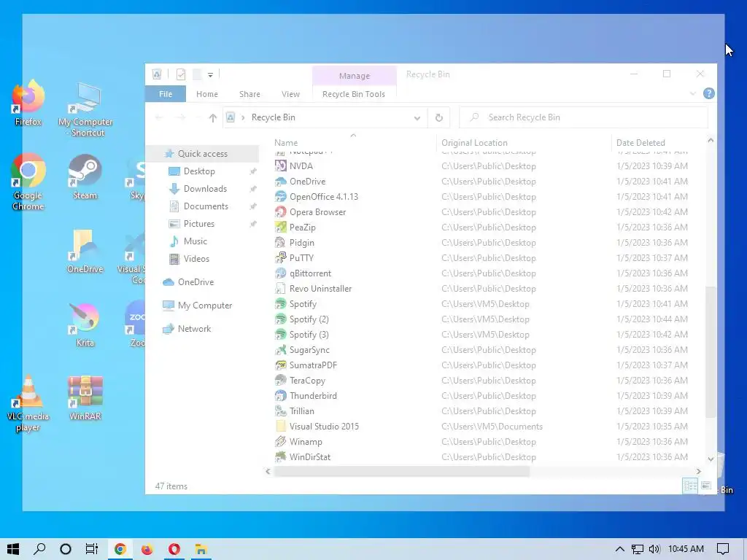Image resolution: width=747 pixels, height=560 pixels.
Task: Switch to the Home ribbon tab
Action: (206, 94)
